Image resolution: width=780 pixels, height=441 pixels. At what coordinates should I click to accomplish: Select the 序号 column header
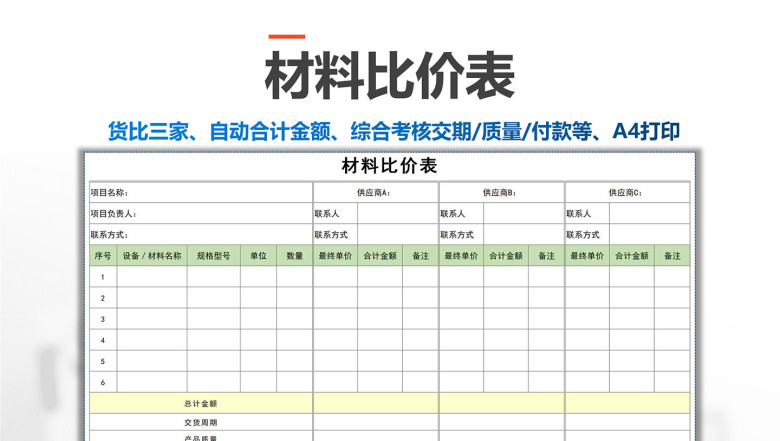[x=103, y=256]
